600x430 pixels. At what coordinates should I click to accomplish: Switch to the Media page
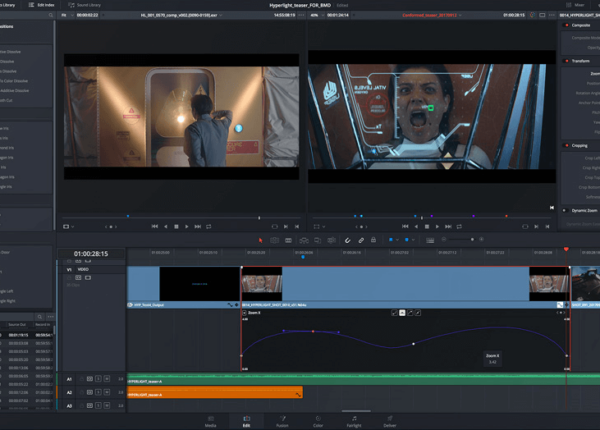210,421
